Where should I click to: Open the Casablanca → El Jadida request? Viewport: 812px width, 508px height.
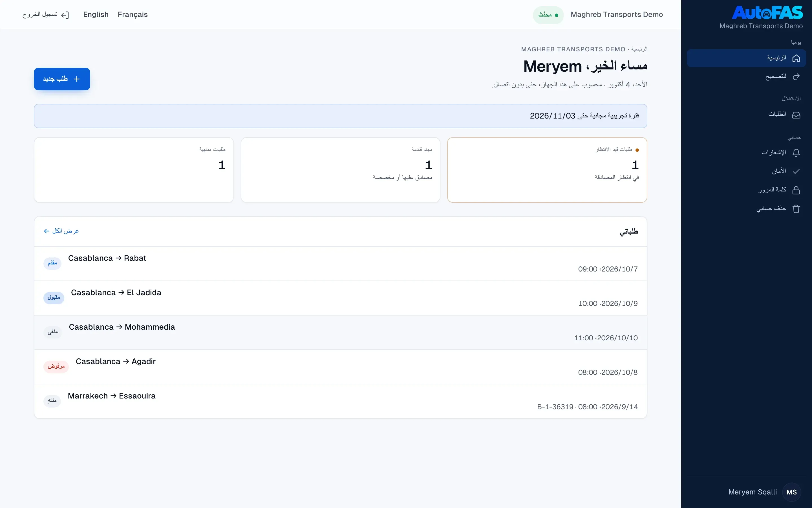[x=340, y=298]
